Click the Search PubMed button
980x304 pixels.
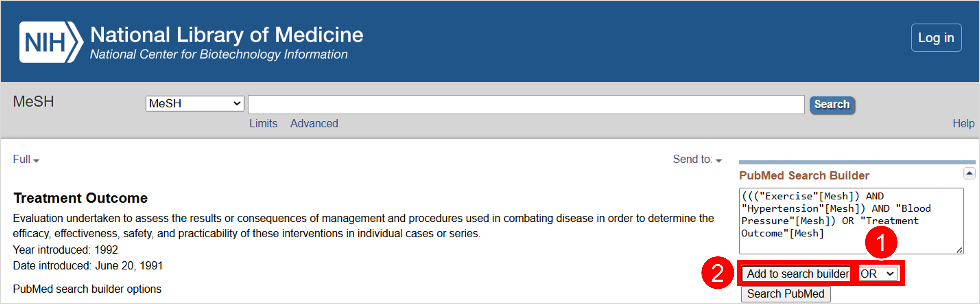point(786,294)
